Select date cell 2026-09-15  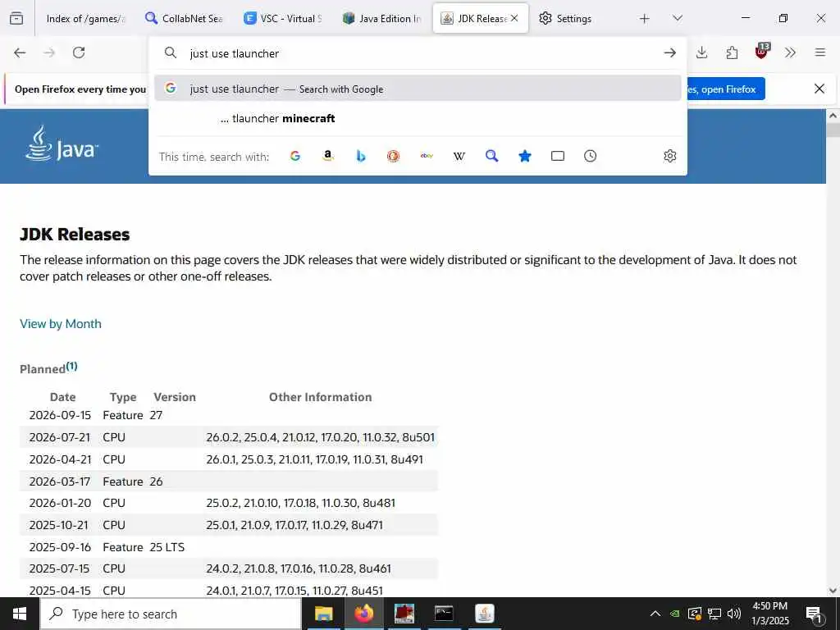tap(60, 415)
